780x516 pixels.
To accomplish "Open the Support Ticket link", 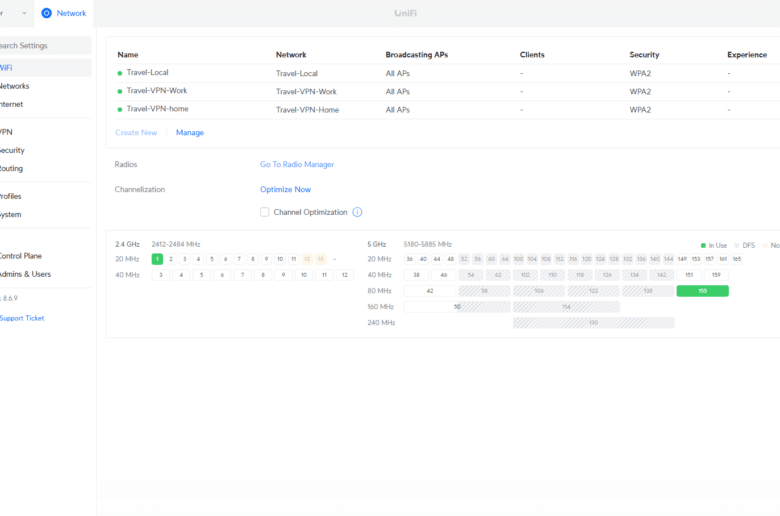I will pyautogui.click(x=22, y=318).
